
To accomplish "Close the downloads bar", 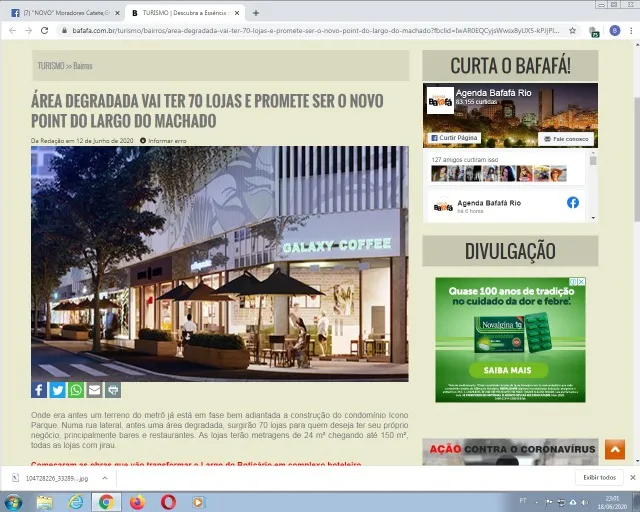I will click(x=633, y=477).
